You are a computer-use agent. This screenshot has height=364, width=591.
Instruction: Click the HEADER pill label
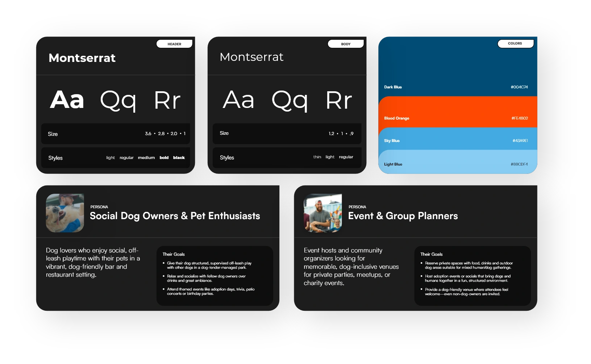click(x=174, y=44)
